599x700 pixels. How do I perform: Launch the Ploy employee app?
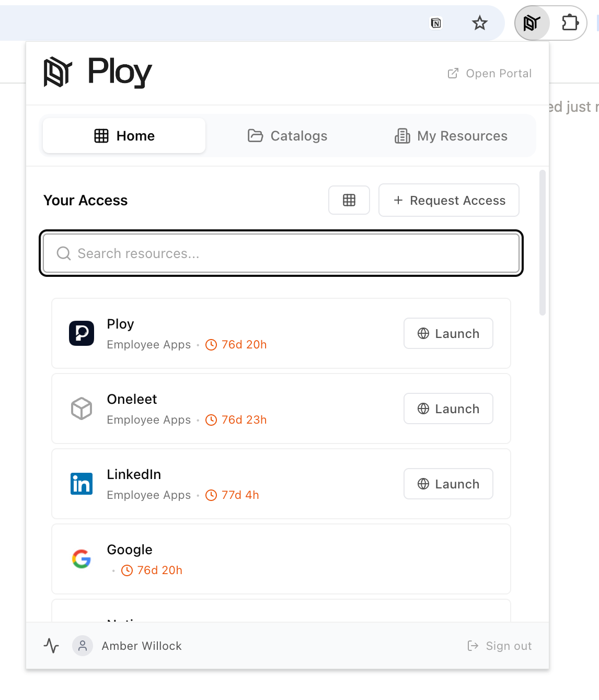pos(448,333)
